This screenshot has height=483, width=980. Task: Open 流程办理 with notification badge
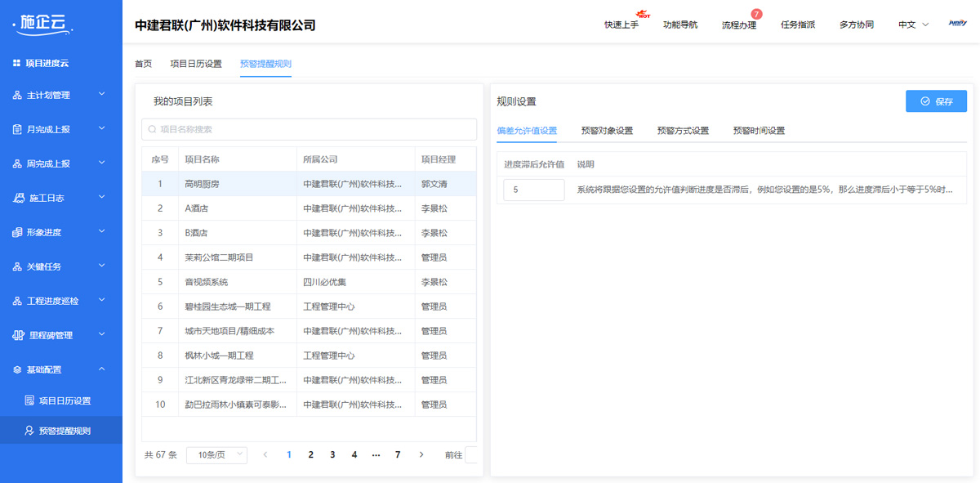click(738, 25)
